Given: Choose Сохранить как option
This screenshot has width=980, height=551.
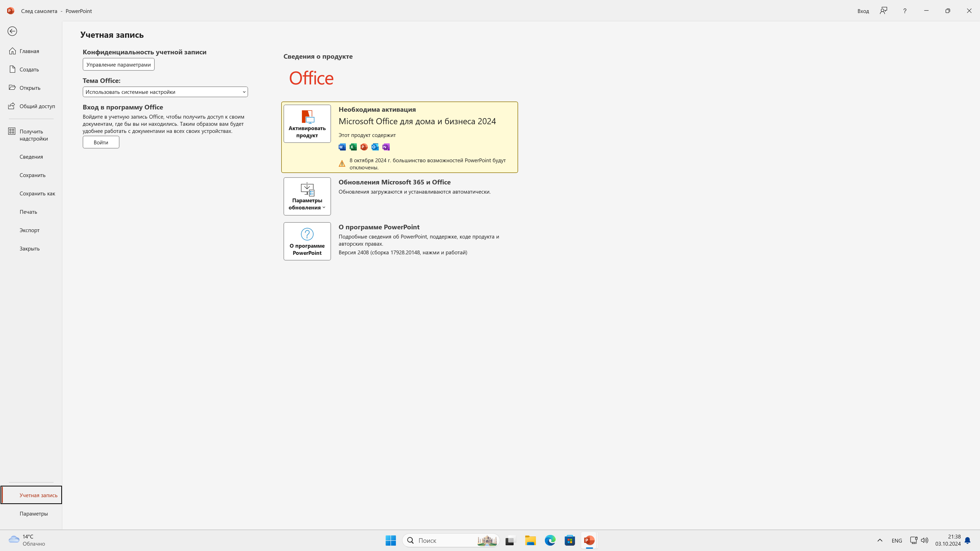Looking at the screenshot, I should point(31,194).
